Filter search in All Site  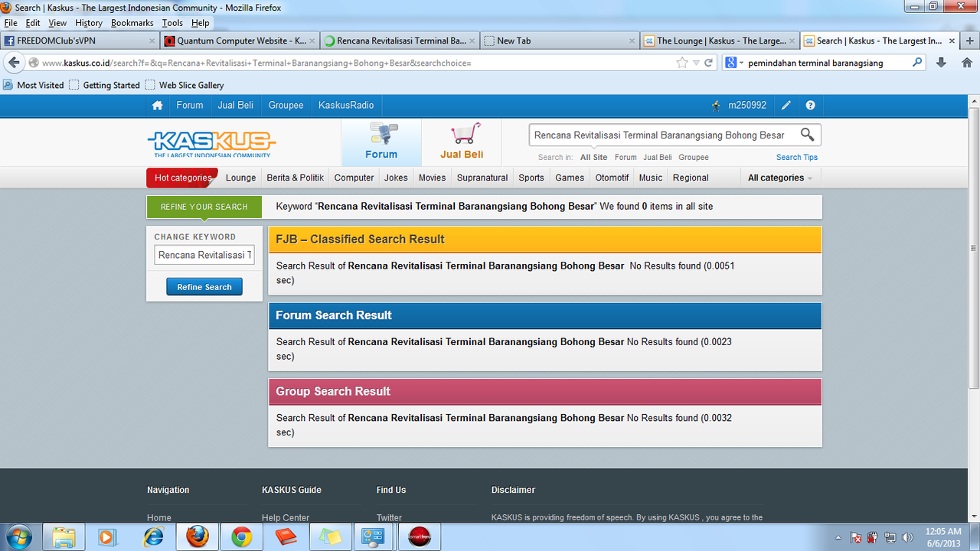pos(593,157)
